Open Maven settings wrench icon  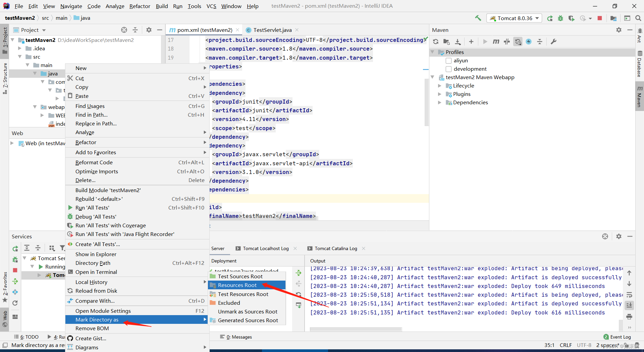[553, 42]
